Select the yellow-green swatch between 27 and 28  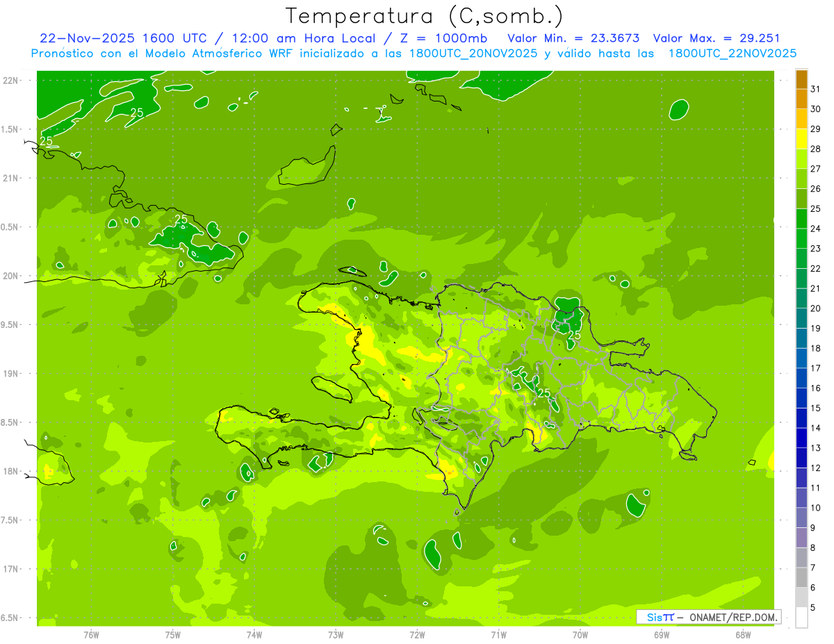[x=801, y=158]
